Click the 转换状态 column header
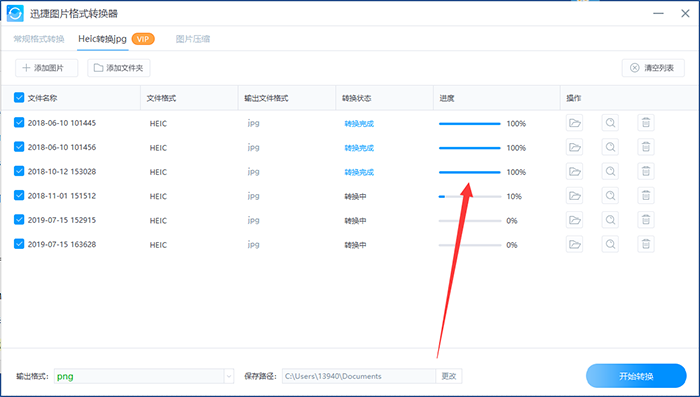The image size is (700, 397). (356, 98)
